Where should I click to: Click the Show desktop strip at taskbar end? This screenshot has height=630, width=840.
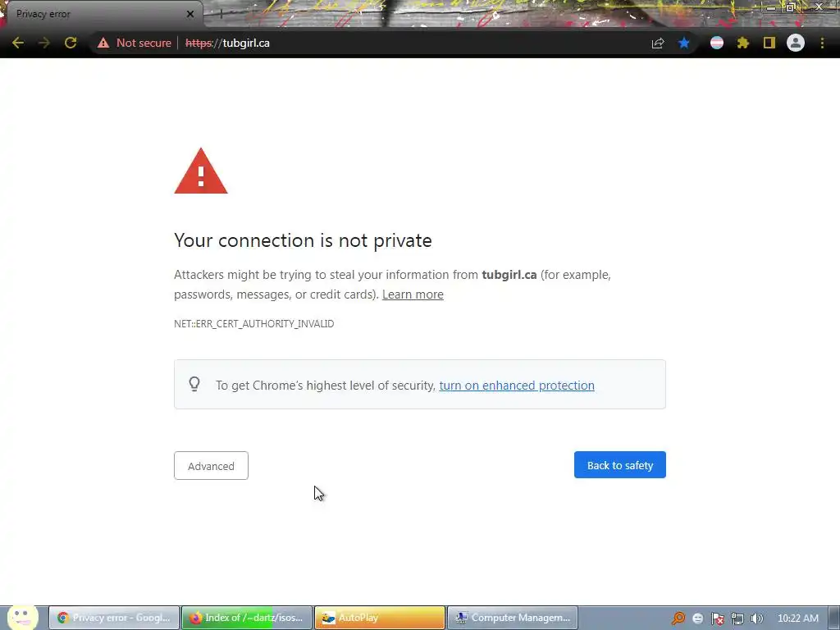tap(834, 619)
